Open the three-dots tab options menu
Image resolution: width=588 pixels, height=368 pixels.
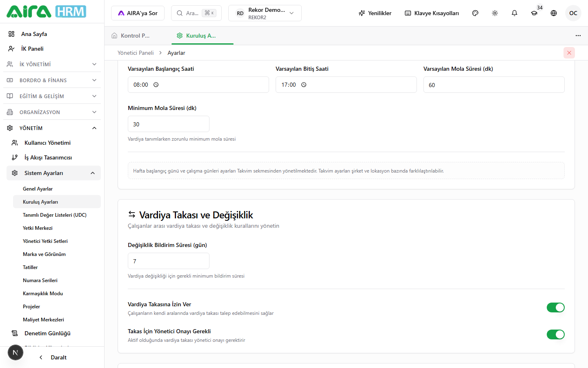(x=578, y=36)
